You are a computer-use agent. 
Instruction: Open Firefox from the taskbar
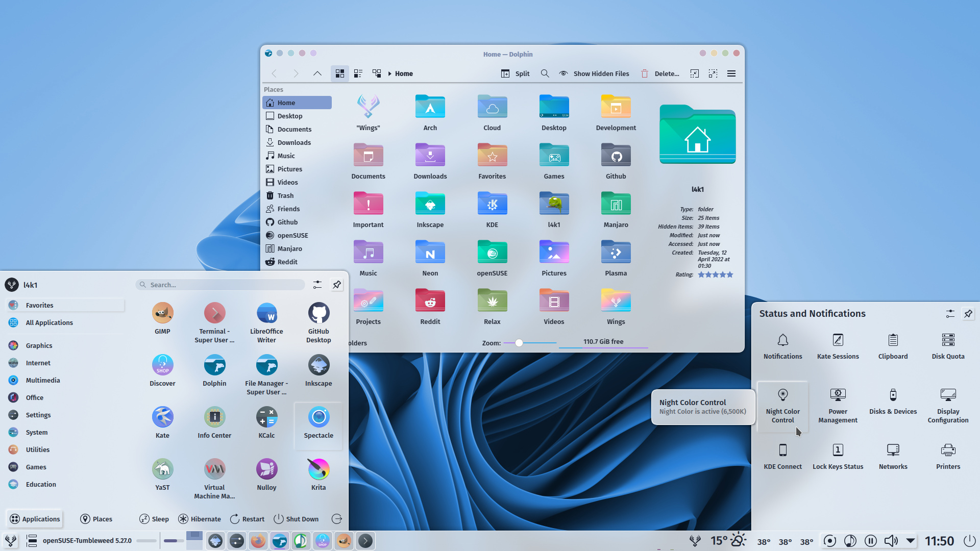(258, 541)
